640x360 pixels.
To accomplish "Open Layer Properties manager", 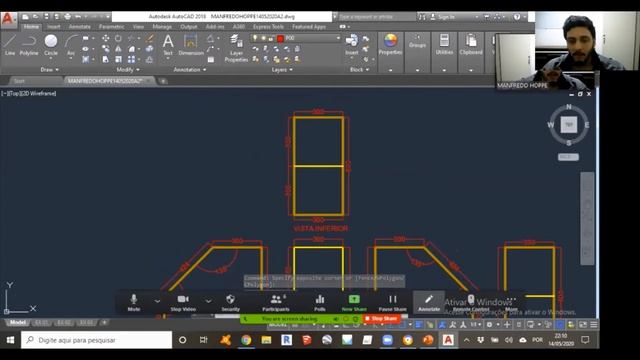I will (236, 48).
